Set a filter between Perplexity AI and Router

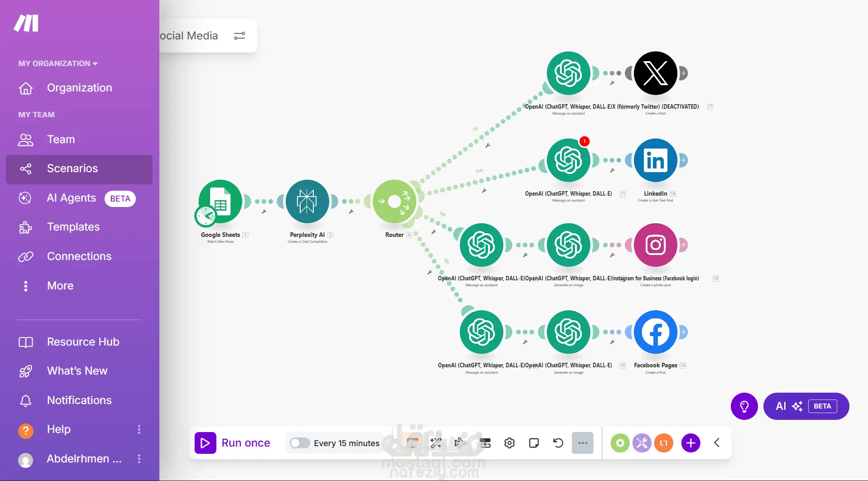point(351,212)
